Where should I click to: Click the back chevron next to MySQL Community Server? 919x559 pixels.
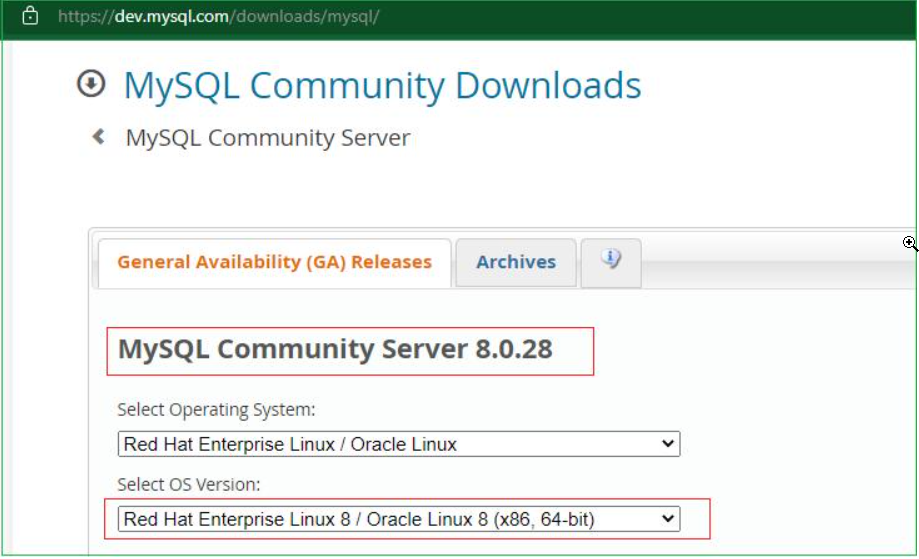click(98, 137)
